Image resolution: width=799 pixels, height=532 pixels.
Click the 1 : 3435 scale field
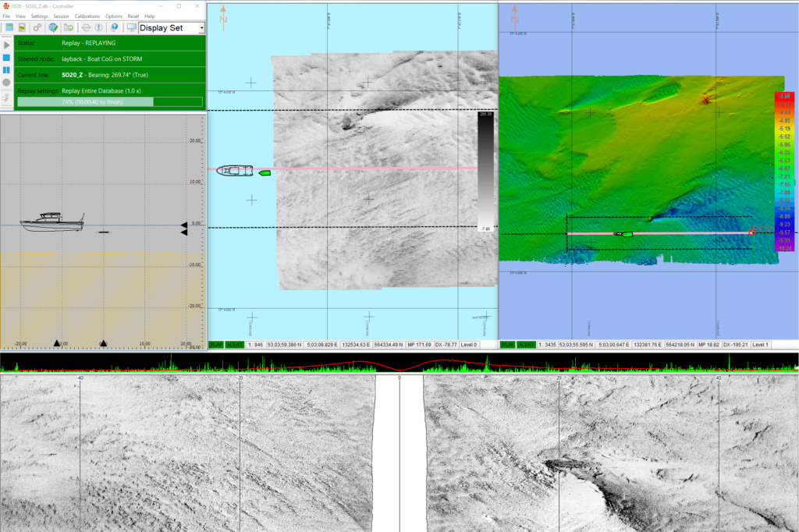547,345
